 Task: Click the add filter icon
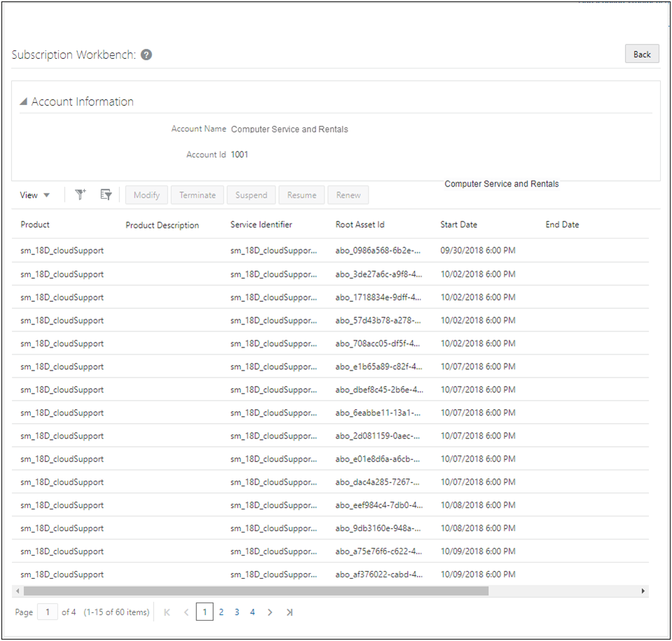click(80, 195)
